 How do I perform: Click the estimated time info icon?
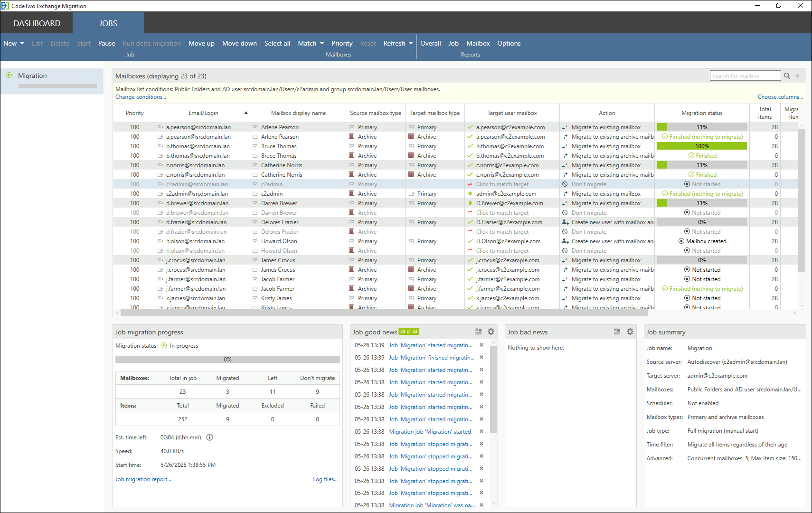(209, 437)
